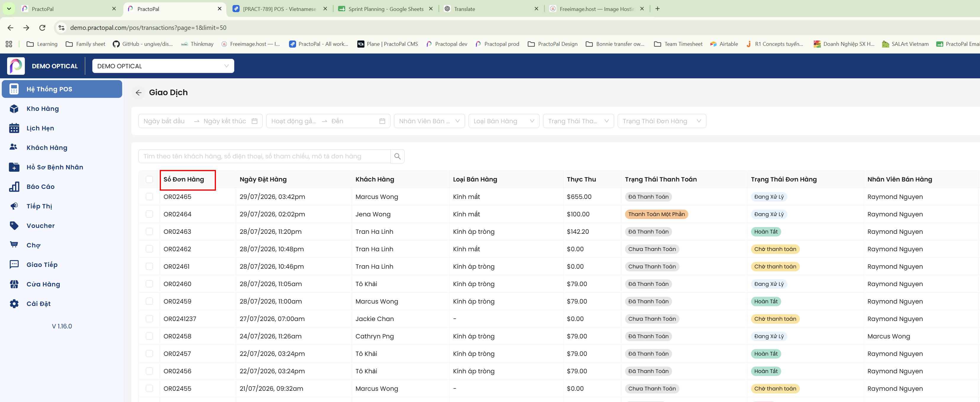Select the checkbox for order OR02459

coord(149,301)
